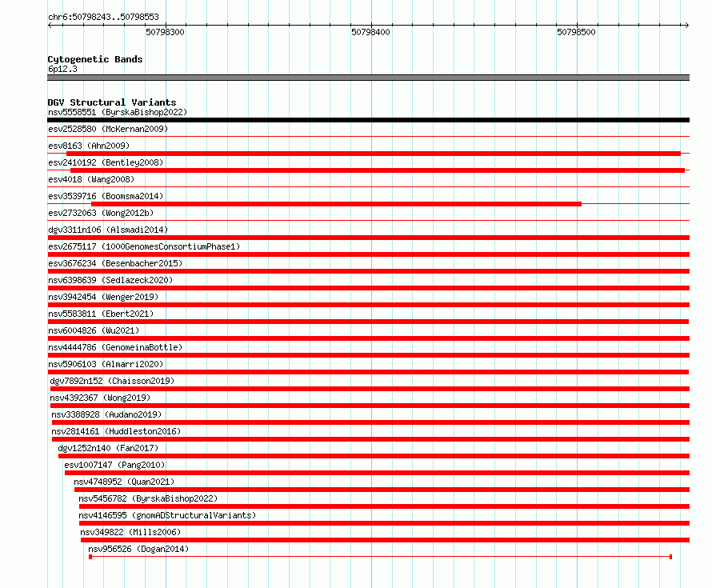Click the red bar of nsv4444786
Screen dimensions: 712x588
(x=368, y=355)
